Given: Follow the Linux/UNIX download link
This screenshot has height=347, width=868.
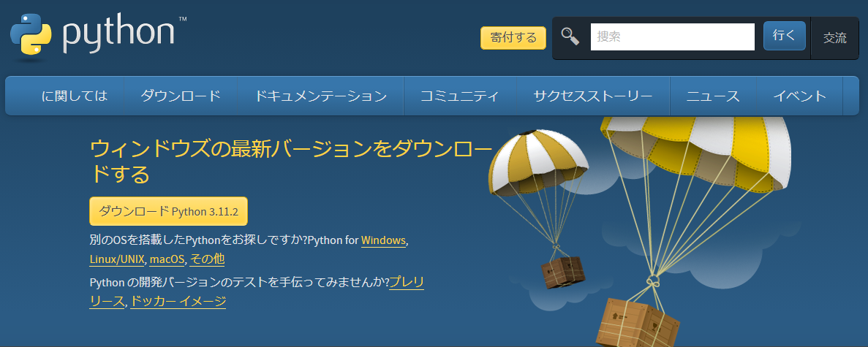Looking at the screenshot, I should coord(117,259).
